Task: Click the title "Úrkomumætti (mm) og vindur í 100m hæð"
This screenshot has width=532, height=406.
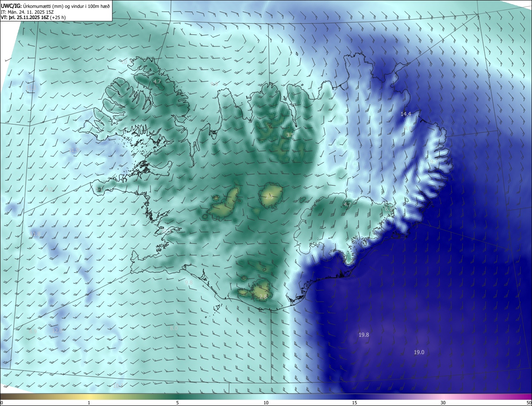Action: click(x=66, y=6)
